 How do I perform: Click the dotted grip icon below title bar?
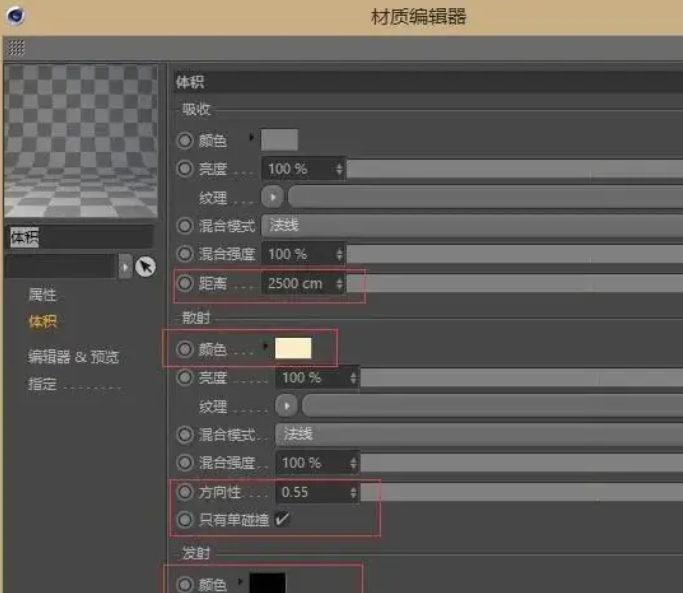click(15, 48)
